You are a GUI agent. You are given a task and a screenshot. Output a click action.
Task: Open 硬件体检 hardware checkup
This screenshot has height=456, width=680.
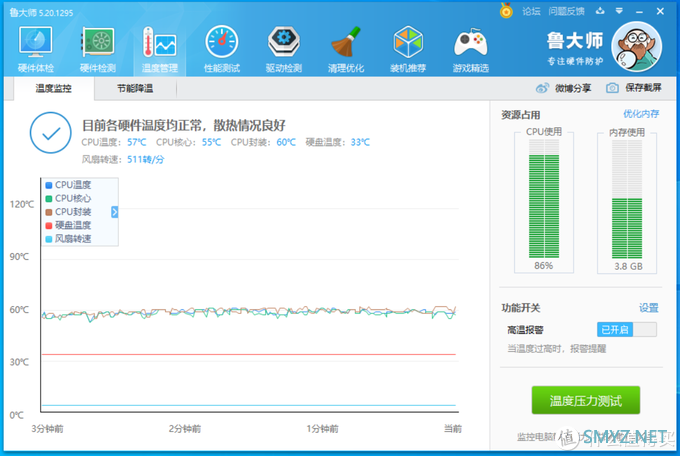36,49
